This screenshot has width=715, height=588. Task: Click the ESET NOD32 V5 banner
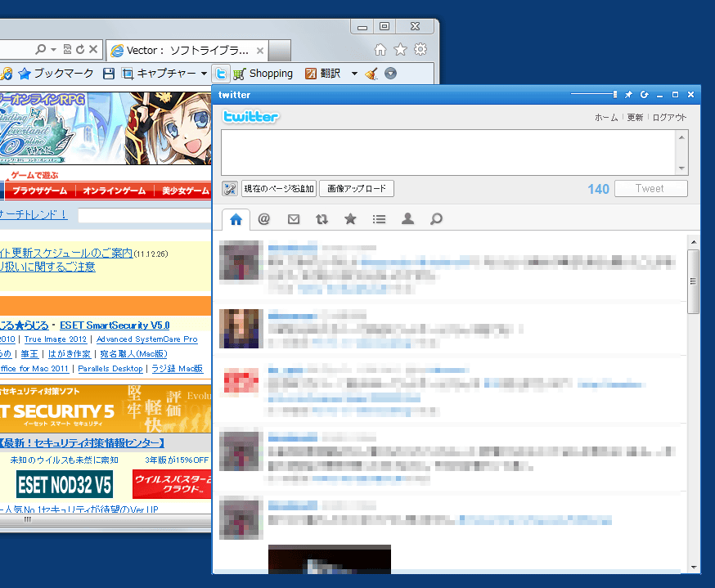(65, 484)
